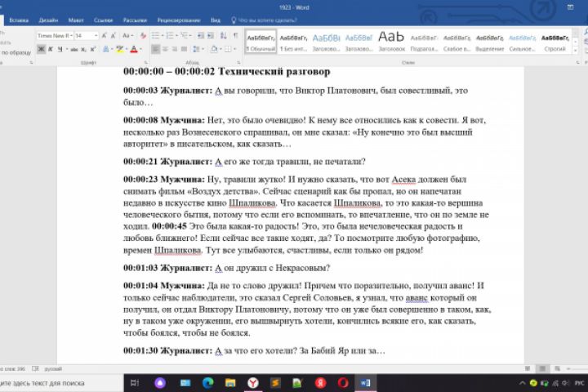Open the Вставка ribbon tab
The width and height of the screenshot is (588, 392).
[19, 20]
